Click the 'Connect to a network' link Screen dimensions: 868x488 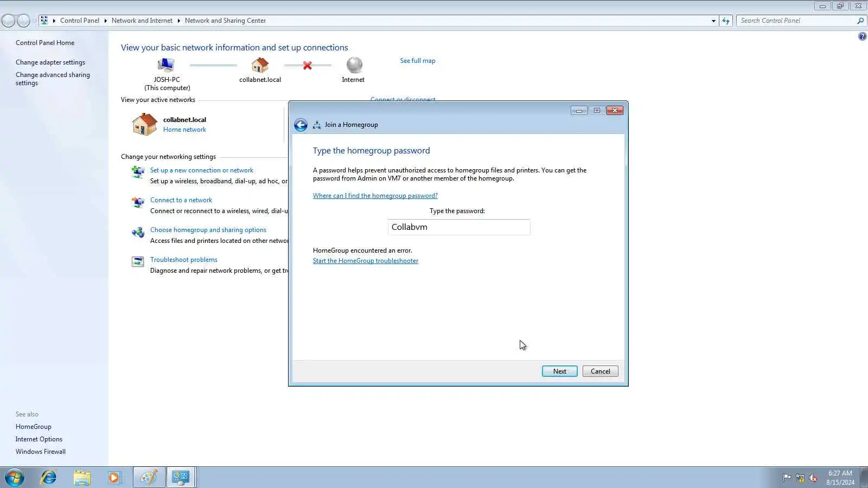181,200
